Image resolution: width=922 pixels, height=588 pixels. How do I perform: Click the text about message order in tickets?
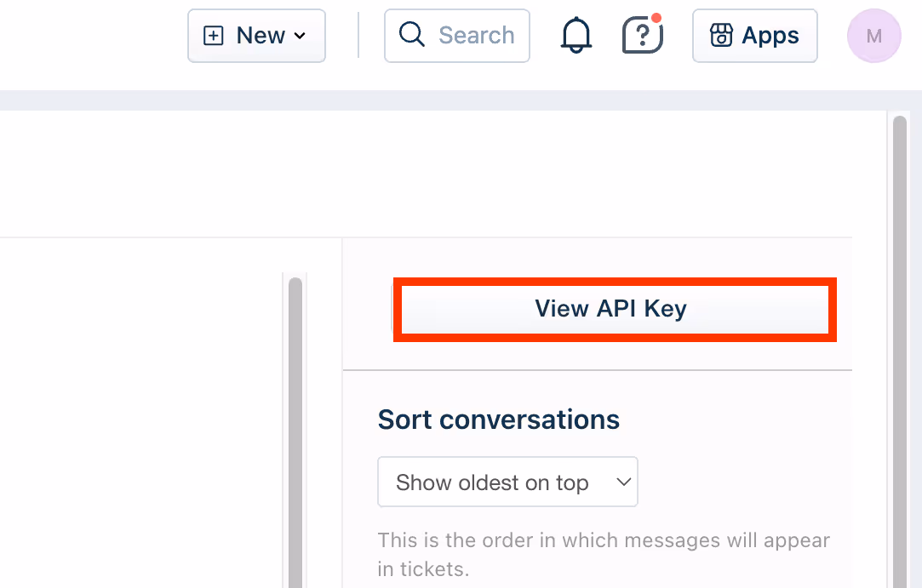tap(604, 554)
